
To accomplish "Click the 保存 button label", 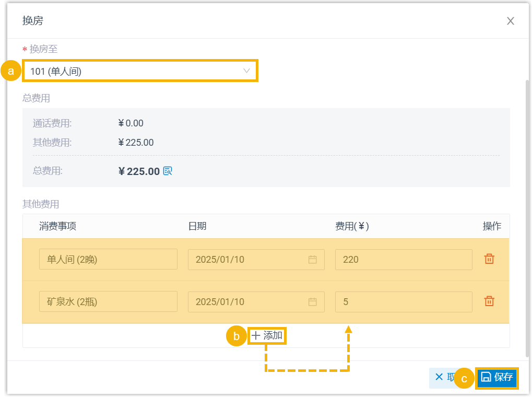I will (x=503, y=378).
